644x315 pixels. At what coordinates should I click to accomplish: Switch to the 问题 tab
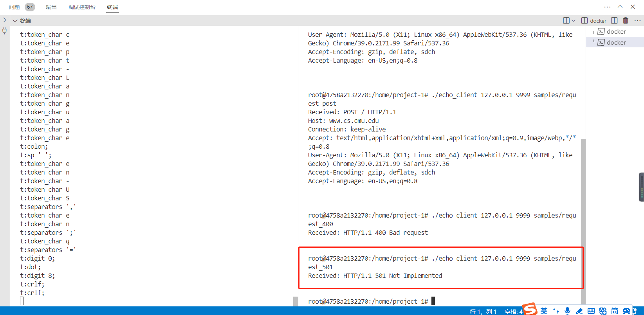pyautogui.click(x=14, y=7)
